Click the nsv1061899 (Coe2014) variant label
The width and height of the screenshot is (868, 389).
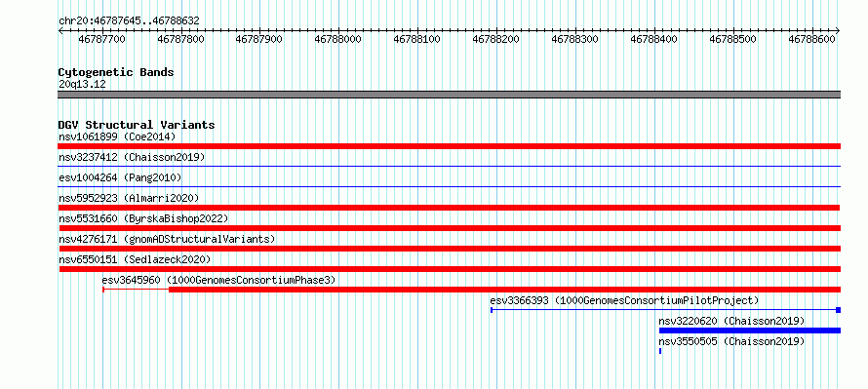[117, 136]
